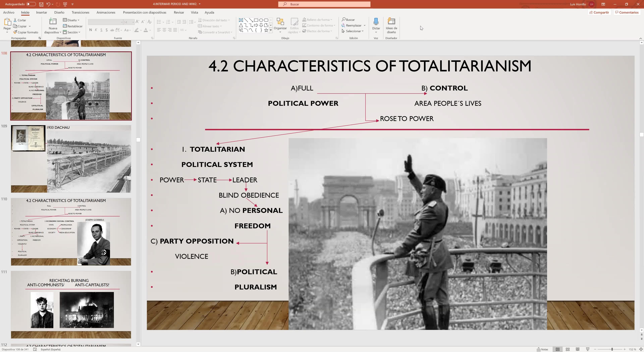Click Dictar microphone icon
This screenshot has width=644, height=352.
tap(376, 21)
